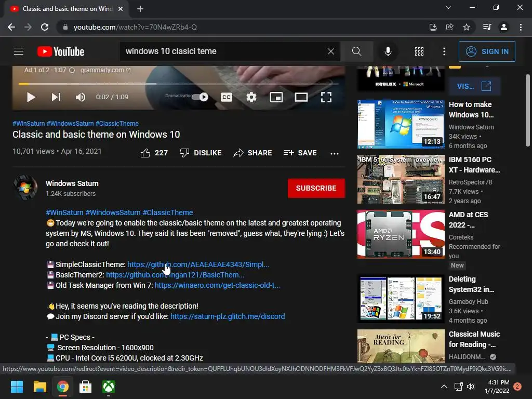Switch to miniplayer mode
532x399 pixels.
click(276, 97)
